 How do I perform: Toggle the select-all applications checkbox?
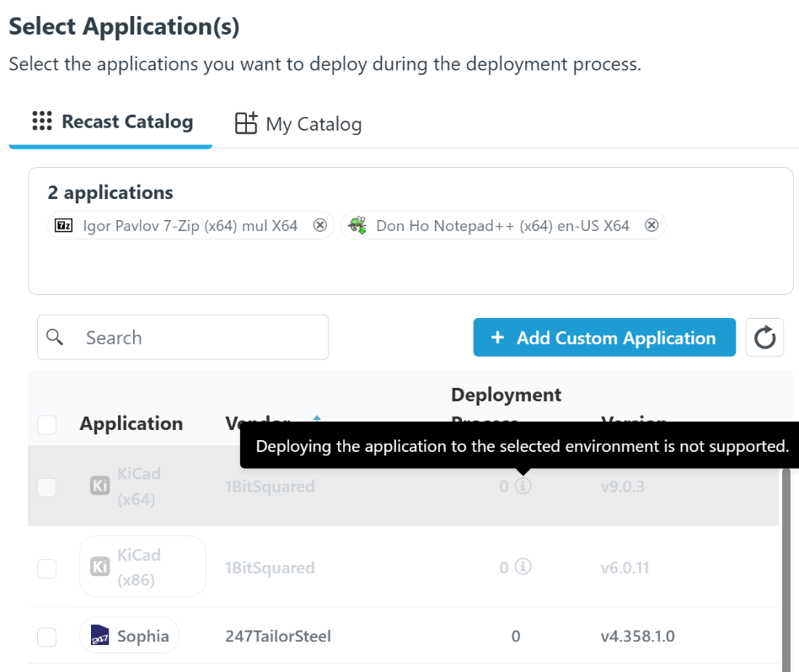click(x=47, y=424)
